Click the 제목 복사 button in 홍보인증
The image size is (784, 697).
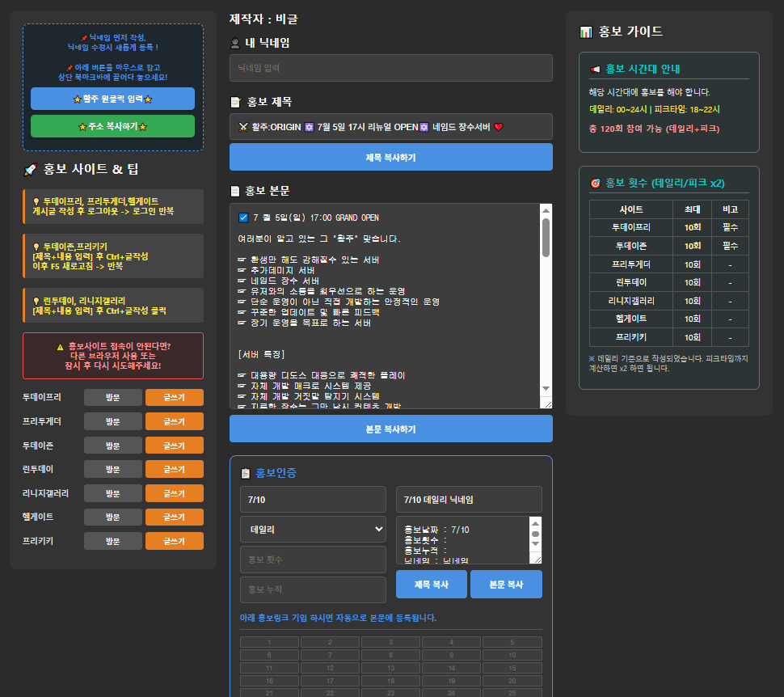coord(432,585)
